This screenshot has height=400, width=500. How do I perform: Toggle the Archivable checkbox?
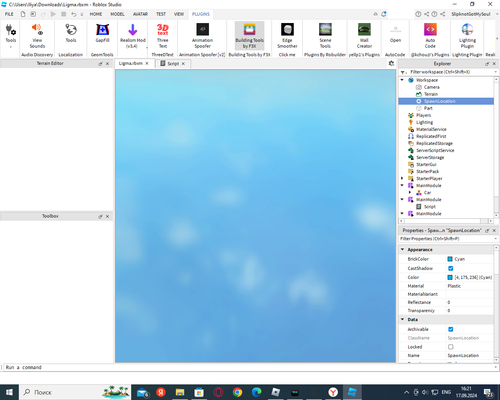pyautogui.click(x=451, y=329)
